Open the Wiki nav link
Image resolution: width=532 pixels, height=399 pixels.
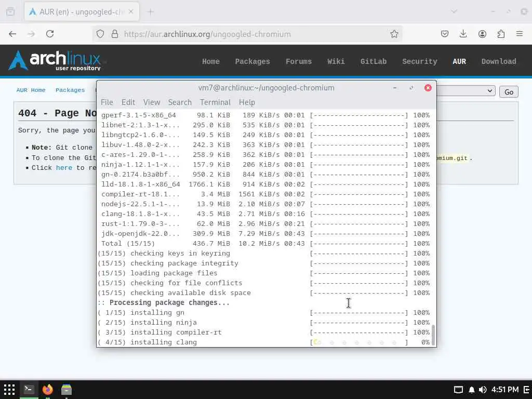pos(336,61)
